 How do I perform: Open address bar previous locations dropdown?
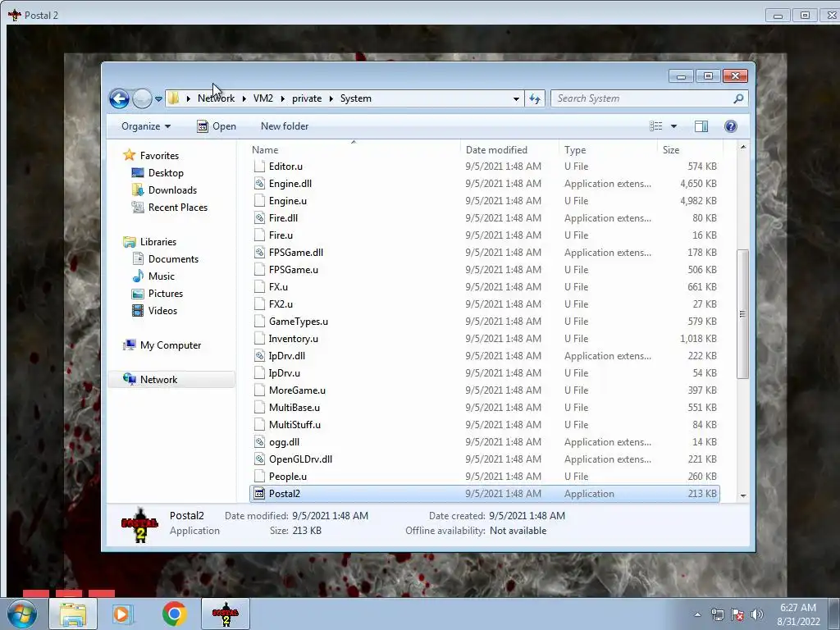[x=516, y=98]
